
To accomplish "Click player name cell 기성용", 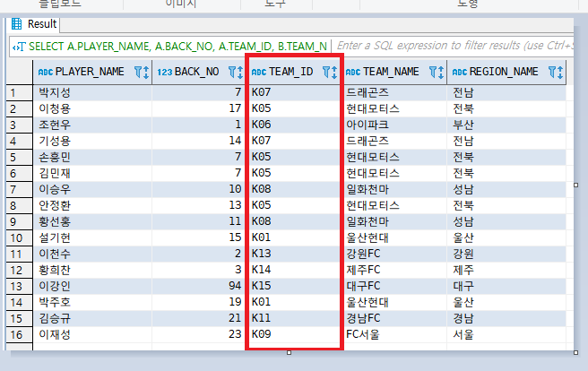I will pos(92,141).
